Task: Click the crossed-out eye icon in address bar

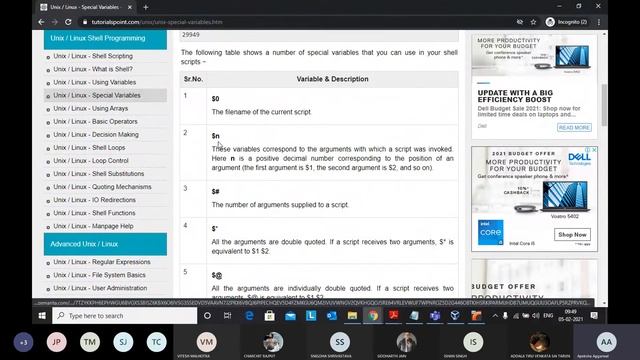Action: click(x=520, y=22)
